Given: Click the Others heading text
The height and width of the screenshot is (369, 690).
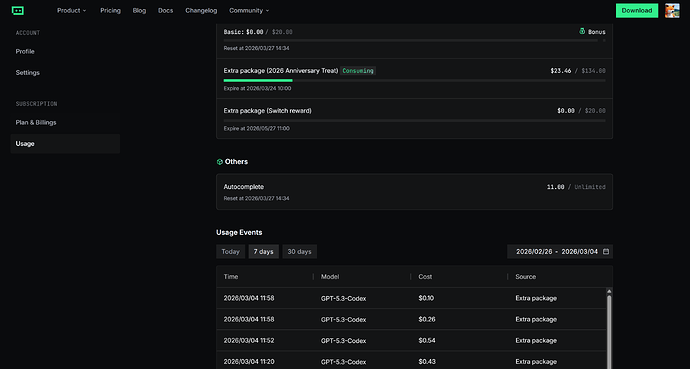Looking at the screenshot, I should click(236, 162).
